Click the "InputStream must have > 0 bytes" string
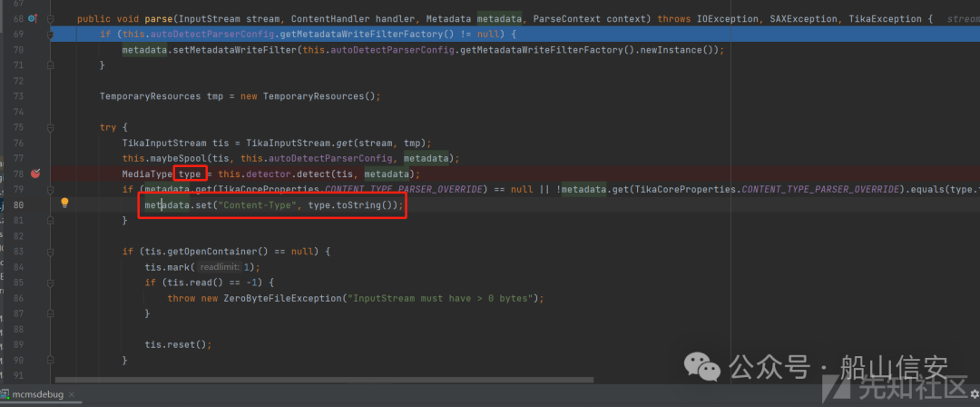The height and width of the screenshot is (407, 980). click(x=441, y=298)
